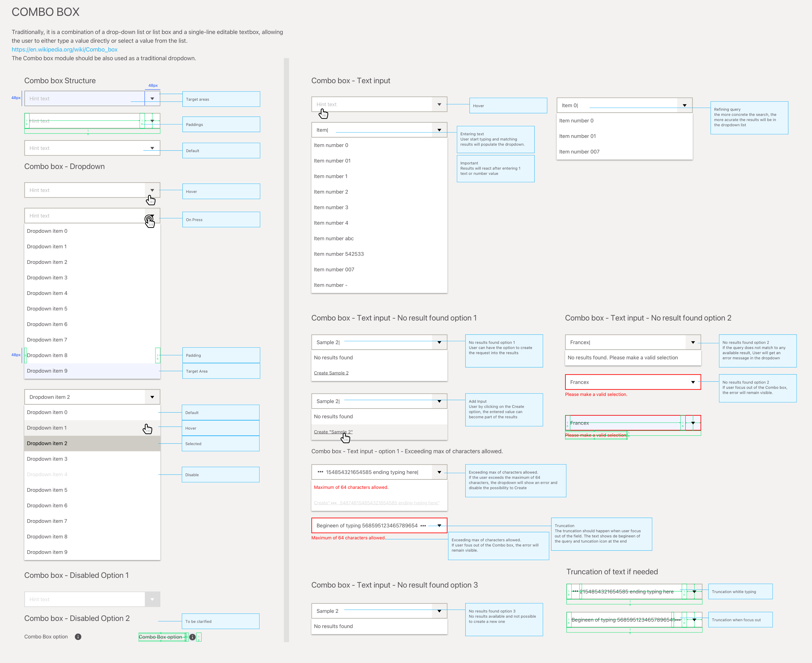812x663 pixels.
Task: Click arrow icon in Item 0 combo box
Action: coord(684,105)
